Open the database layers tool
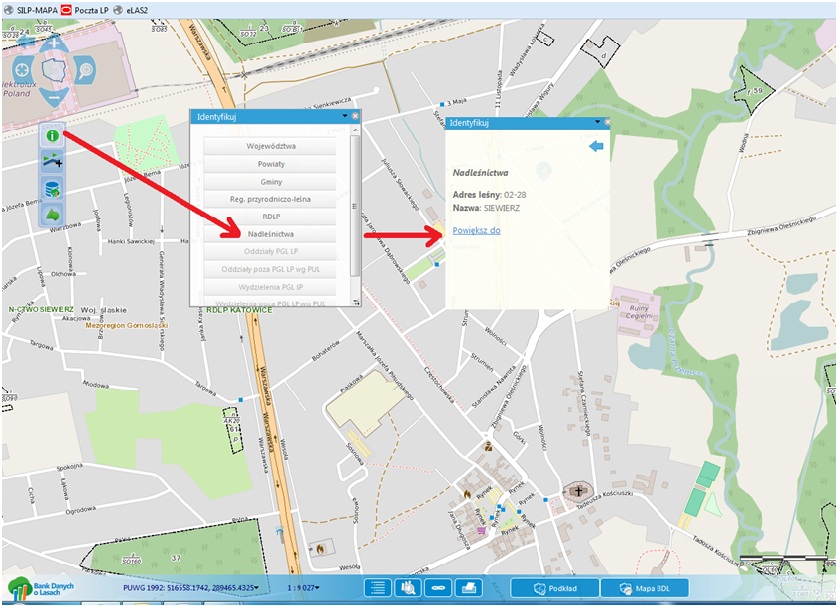 pos(52,187)
